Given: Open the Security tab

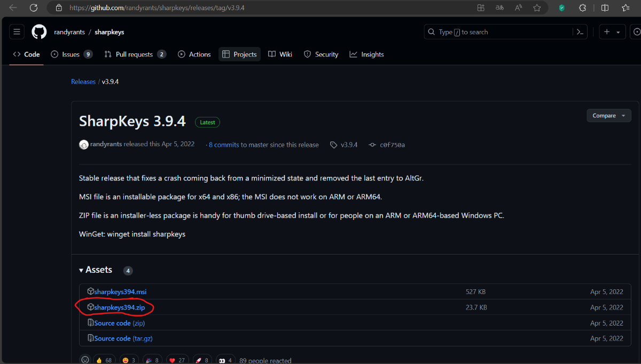Looking at the screenshot, I should (321, 54).
